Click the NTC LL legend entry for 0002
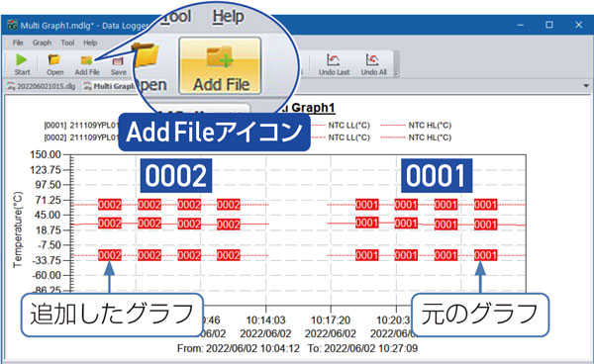594x364 pixels. pos(341,137)
